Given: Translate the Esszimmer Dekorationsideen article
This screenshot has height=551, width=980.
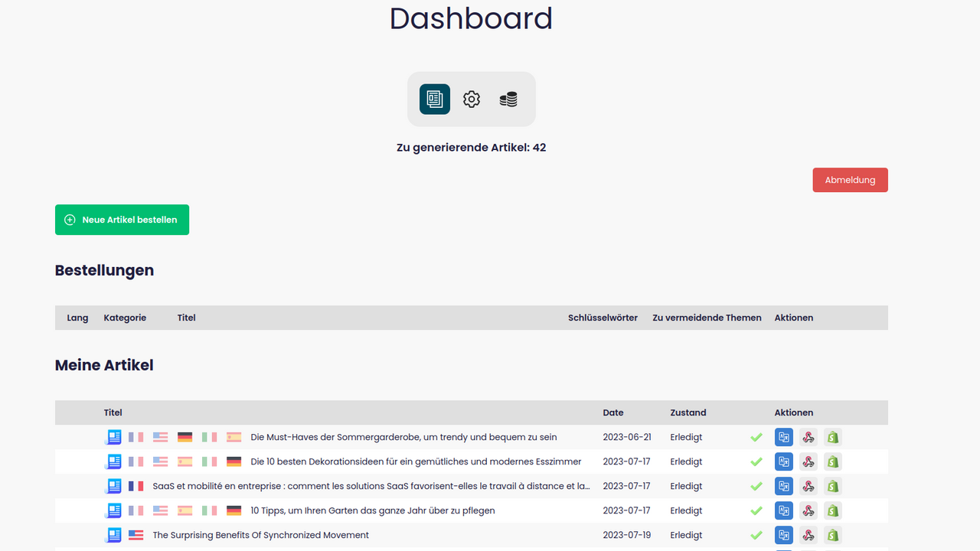Looking at the screenshot, I should click(x=784, y=461).
